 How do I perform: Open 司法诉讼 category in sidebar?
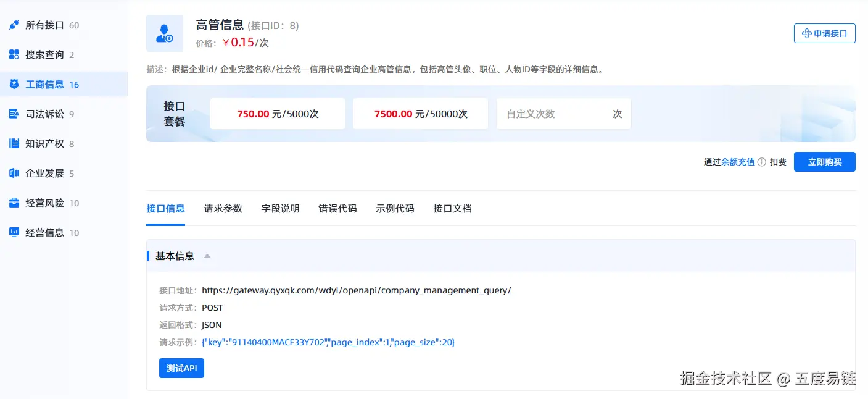pyautogui.click(x=64, y=114)
